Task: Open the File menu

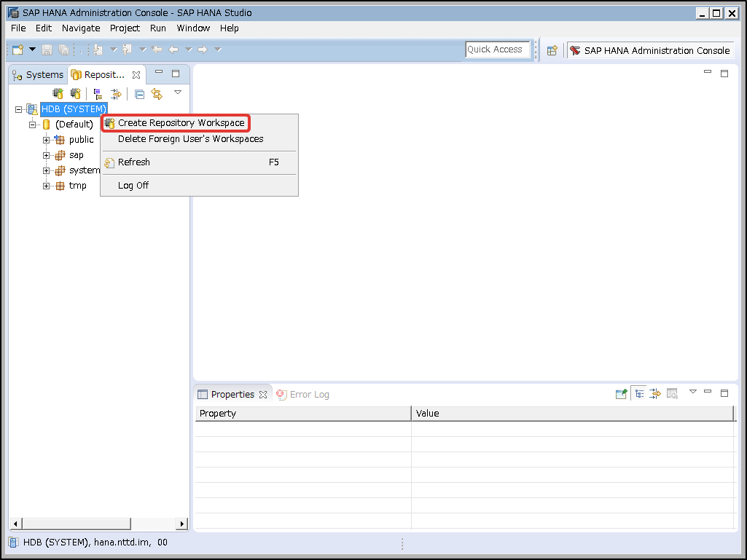Action: [18, 28]
